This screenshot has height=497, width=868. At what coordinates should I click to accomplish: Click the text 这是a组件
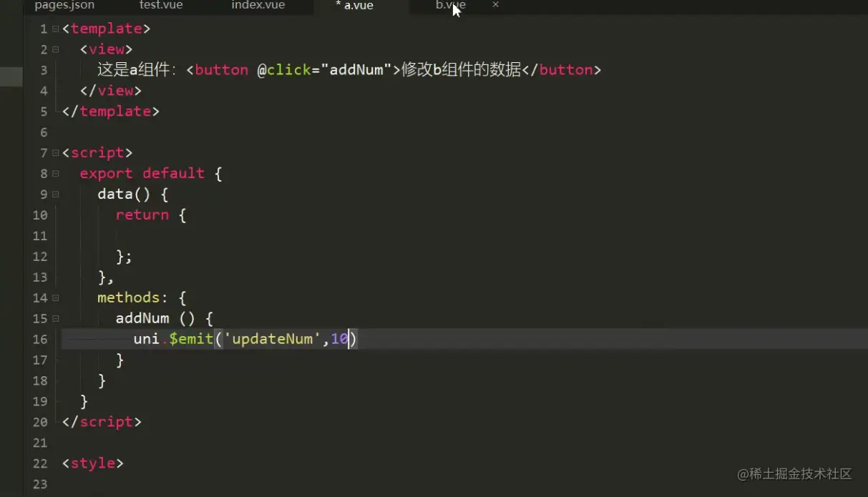click(x=133, y=70)
